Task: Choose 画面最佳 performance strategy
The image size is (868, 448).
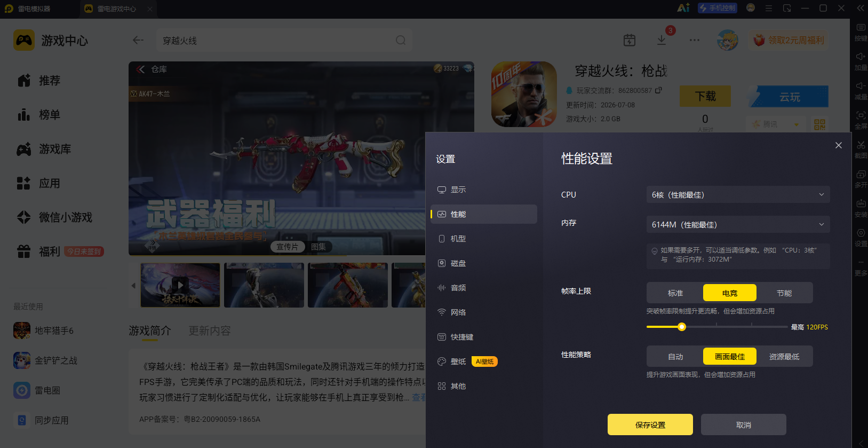Action: pos(730,356)
